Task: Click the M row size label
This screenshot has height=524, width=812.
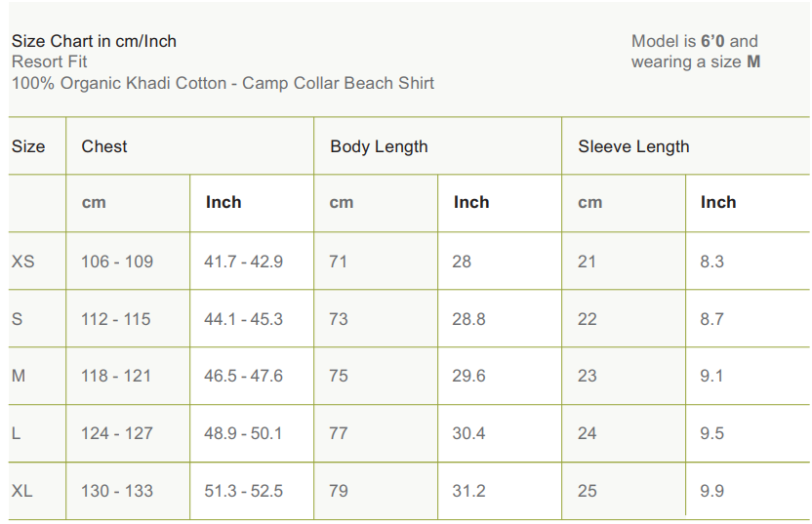Action: click(19, 376)
